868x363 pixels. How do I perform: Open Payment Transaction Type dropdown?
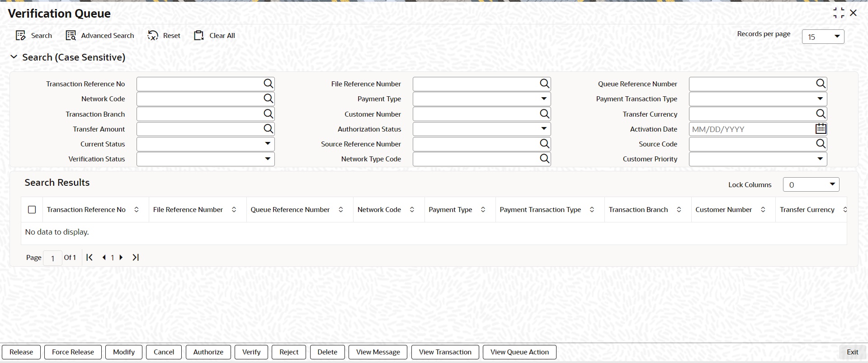758,99
